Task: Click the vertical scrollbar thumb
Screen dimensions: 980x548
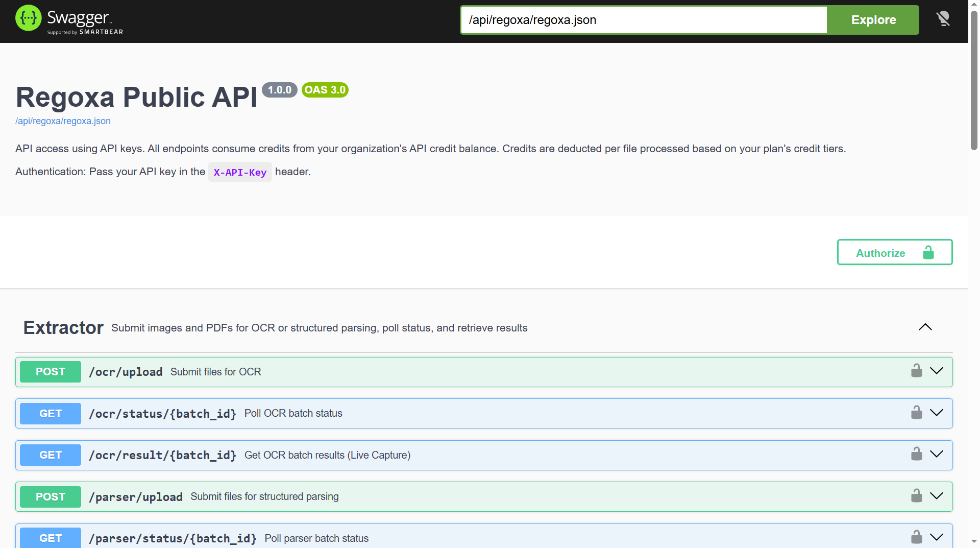Action: 974,79
